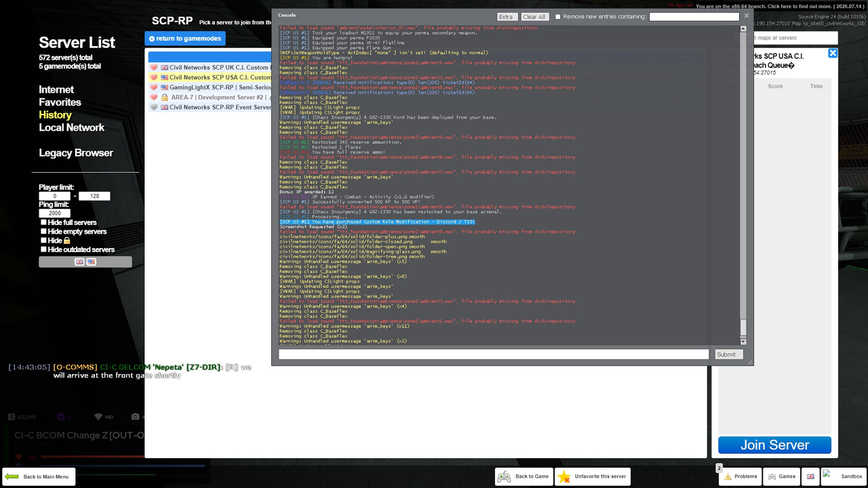Click the blue close icon on server details panel
Viewport: 868px width, 488px height.
(833, 54)
